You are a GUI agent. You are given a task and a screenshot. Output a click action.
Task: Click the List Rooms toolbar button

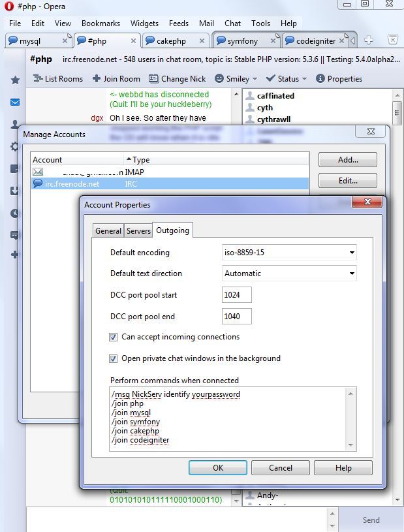(x=58, y=79)
